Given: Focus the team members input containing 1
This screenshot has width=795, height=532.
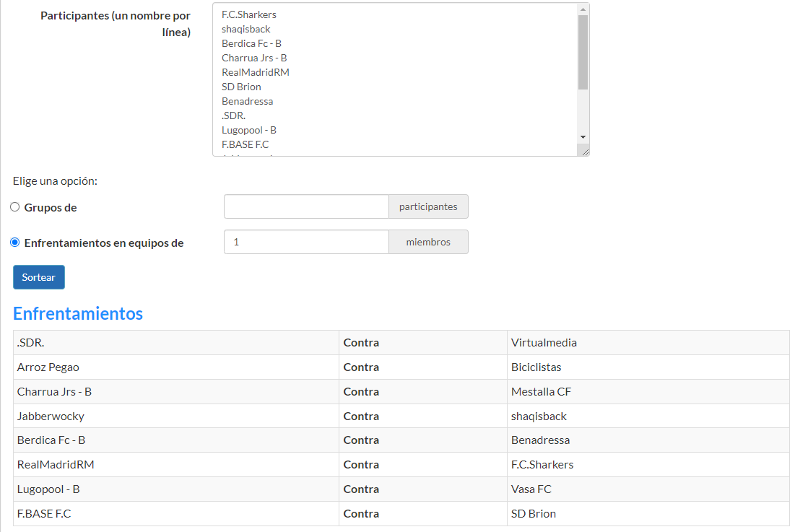Looking at the screenshot, I should click(x=306, y=242).
